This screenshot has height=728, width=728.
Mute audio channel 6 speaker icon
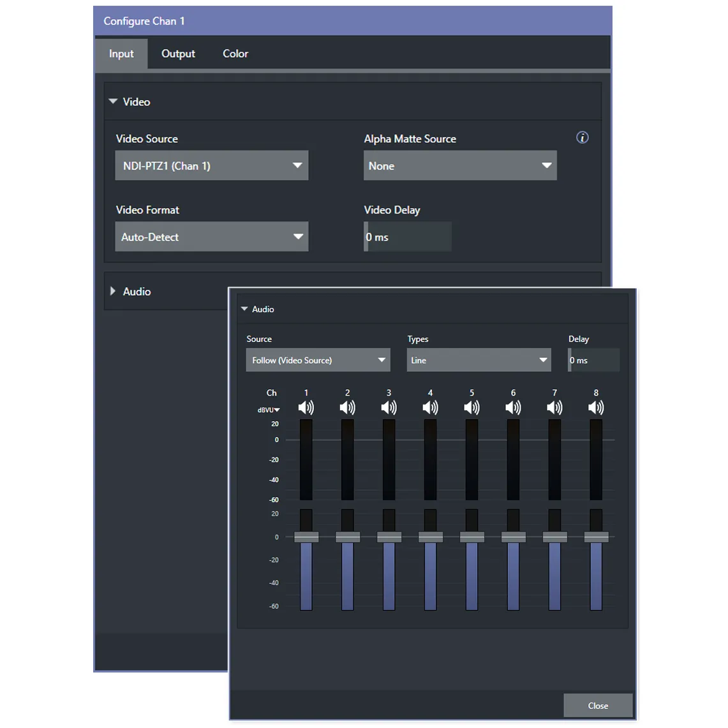pyautogui.click(x=513, y=408)
